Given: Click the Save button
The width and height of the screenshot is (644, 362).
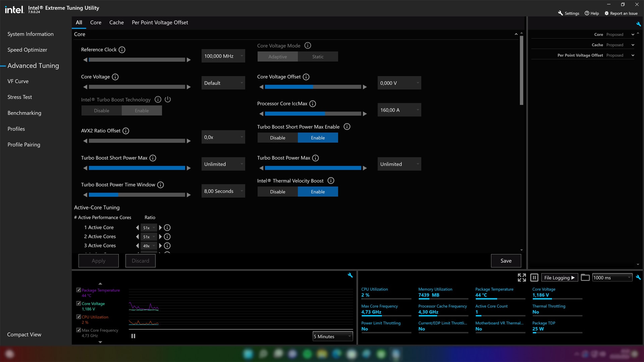Looking at the screenshot, I should 506,261.
